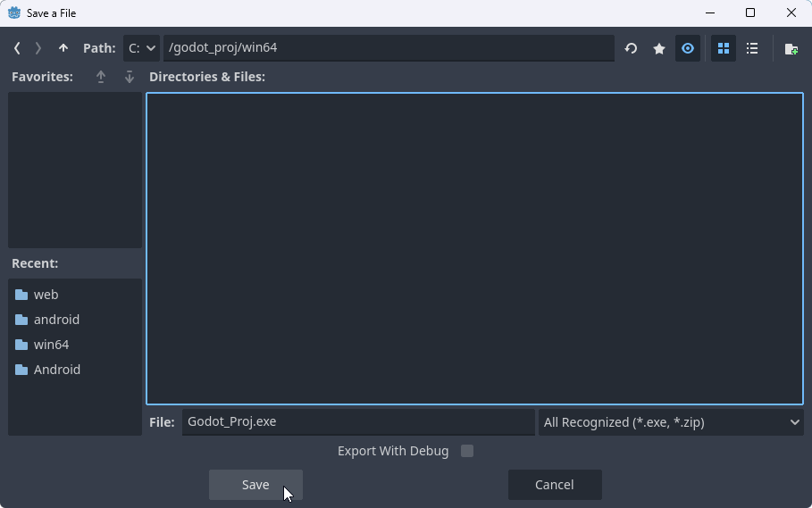Enable Export With Debug checkbox
The image size is (812, 508).
coord(466,451)
